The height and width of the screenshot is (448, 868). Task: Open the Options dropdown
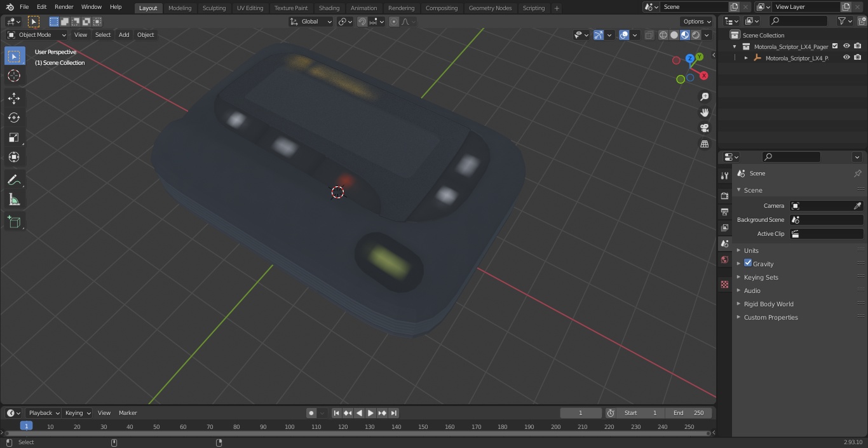(x=698, y=22)
